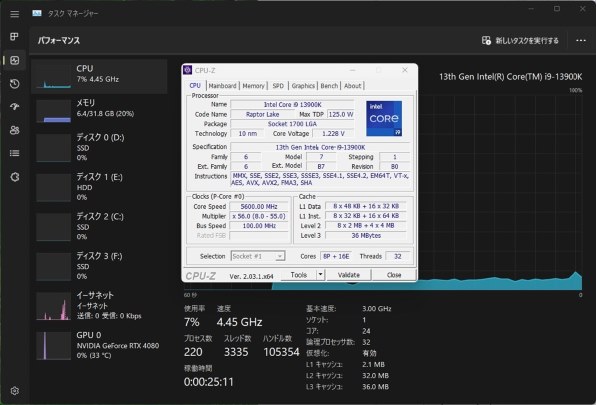Select the CPU performance entry

tap(99, 76)
